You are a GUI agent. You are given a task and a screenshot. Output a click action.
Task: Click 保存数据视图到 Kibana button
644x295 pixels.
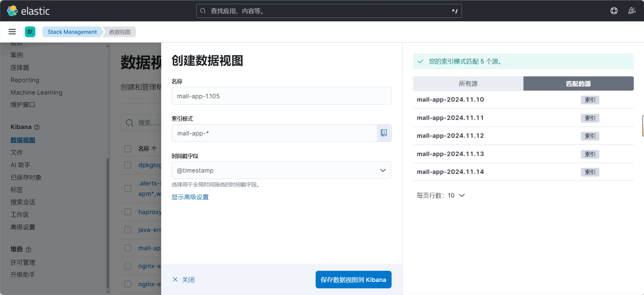click(354, 279)
